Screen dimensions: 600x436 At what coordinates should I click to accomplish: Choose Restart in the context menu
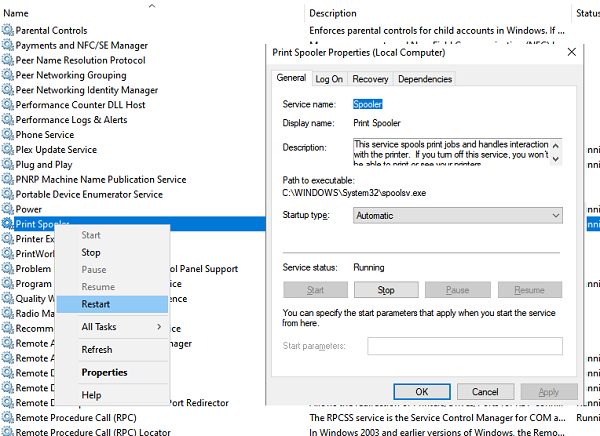[x=112, y=304]
